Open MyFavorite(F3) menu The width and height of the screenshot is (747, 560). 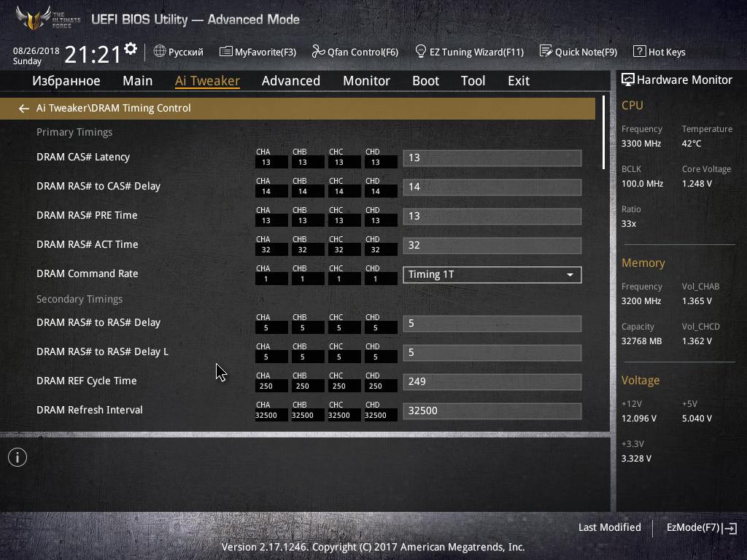266,52
